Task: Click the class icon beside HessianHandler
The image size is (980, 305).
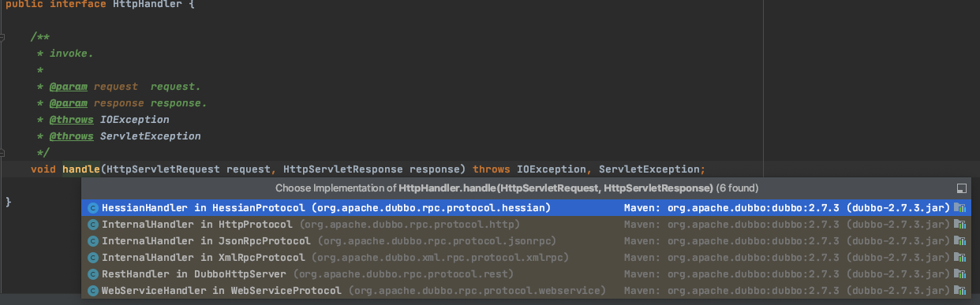Action: pyautogui.click(x=93, y=208)
